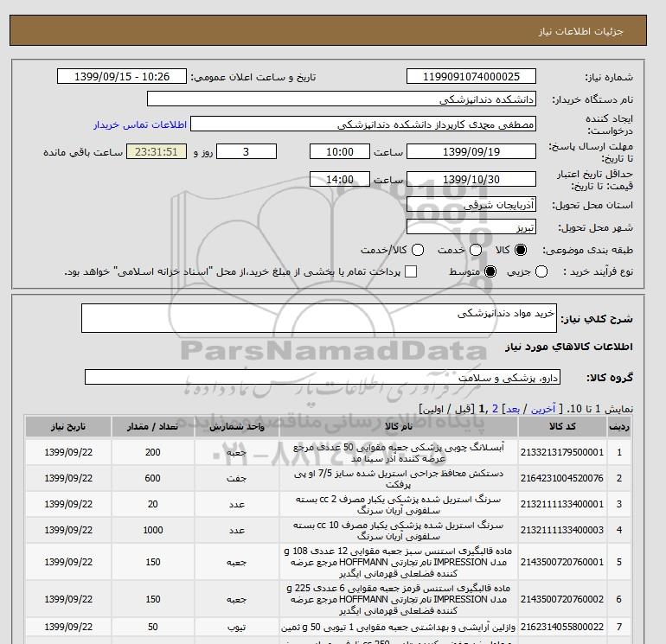Click the ماده قالبگیری استنس قرمز item name
The height and width of the screenshot is (644, 666).
[399, 599]
